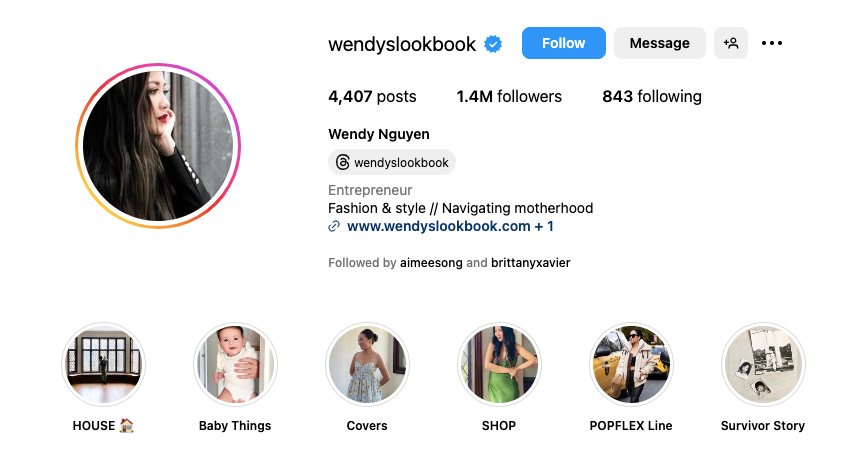Open the SHOP story highlight
858x455 pixels.
pos(499,365)
